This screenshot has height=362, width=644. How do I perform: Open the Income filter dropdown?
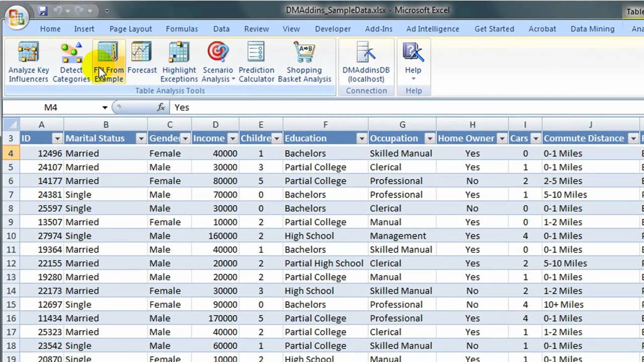point(232,138)
